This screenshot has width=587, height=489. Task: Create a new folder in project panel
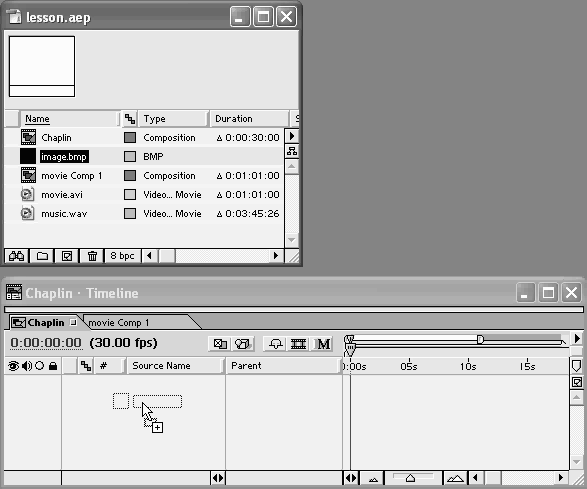tap(42, 256)
